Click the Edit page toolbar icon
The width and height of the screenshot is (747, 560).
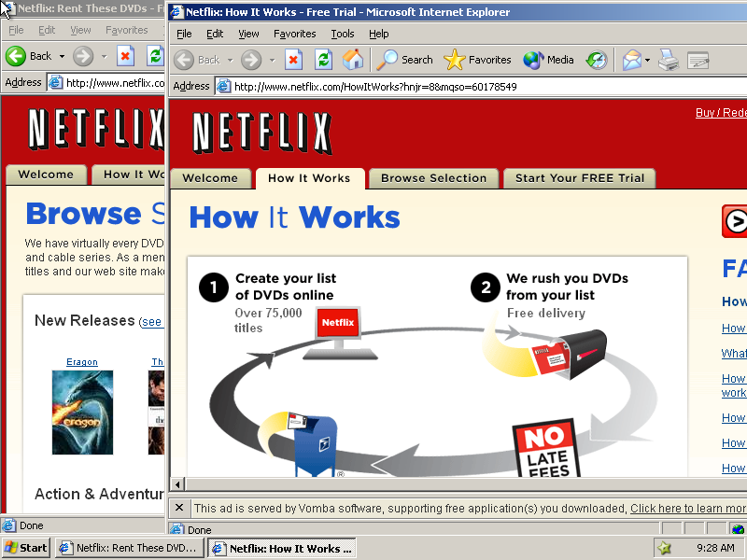[x=698, y=60]
